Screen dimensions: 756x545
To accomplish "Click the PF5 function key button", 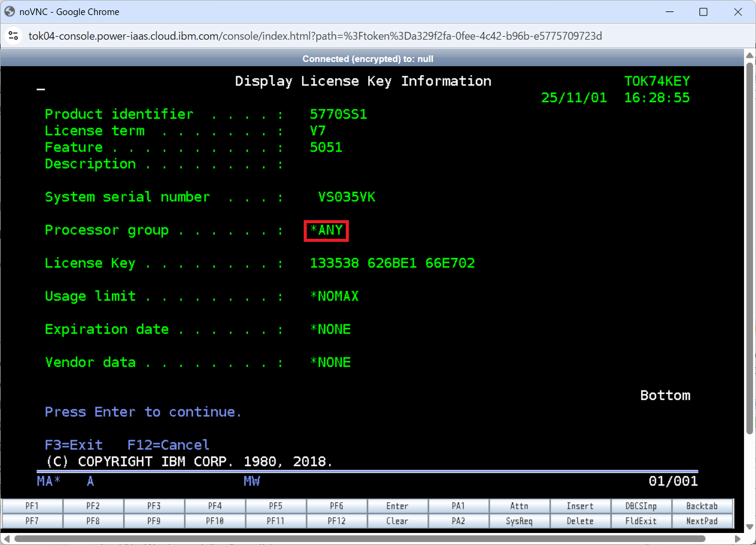I will (x=276, y=506).
